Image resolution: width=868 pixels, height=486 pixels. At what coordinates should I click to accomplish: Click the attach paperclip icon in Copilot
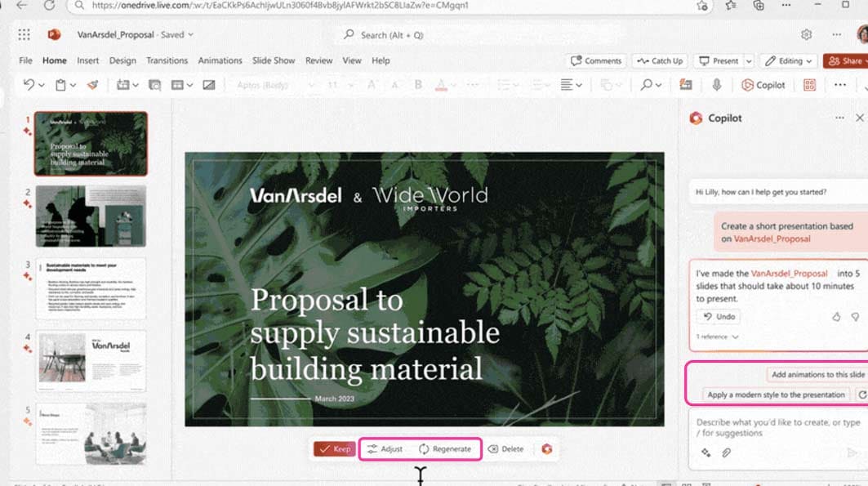(x=726, y=453)
